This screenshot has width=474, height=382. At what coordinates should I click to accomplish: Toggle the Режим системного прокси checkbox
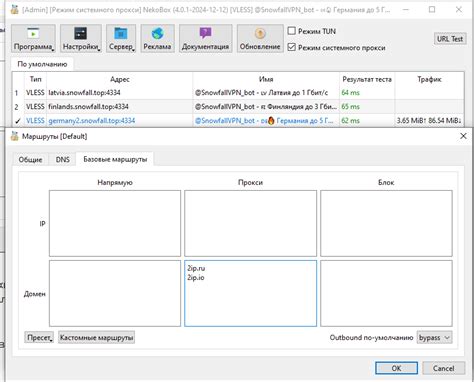pos(292,47)
